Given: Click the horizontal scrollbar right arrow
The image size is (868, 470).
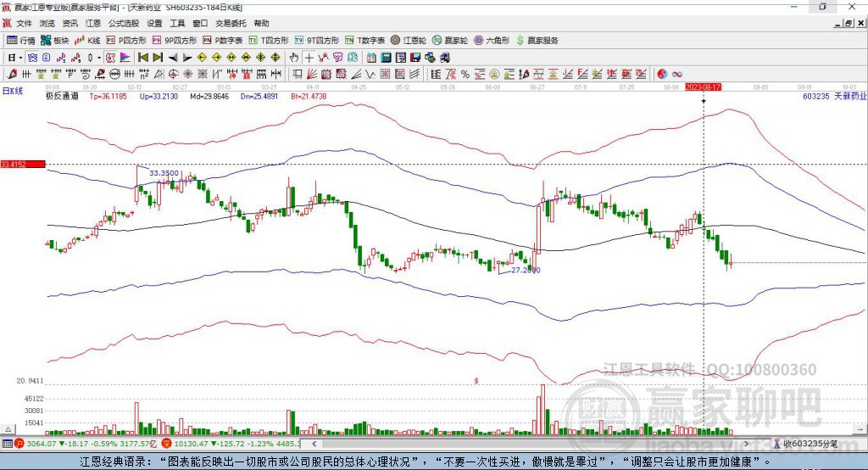Looking at the screenshot, I should (x=746, y=444).
